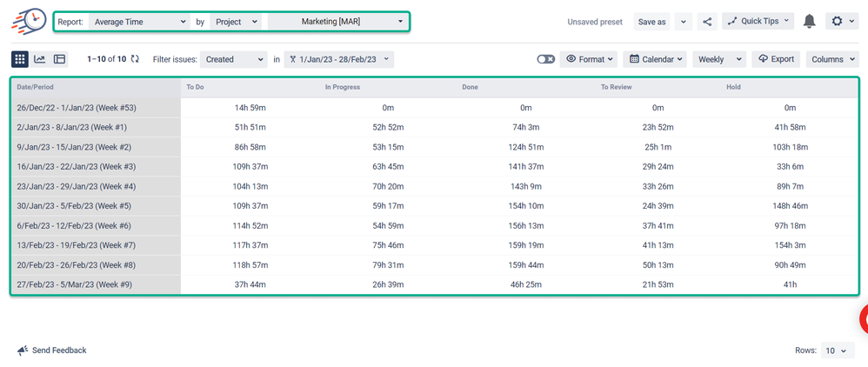This screenshot has height=367, width=868.
Task: Open the Created filter dropdown
Action: [234, 59]
